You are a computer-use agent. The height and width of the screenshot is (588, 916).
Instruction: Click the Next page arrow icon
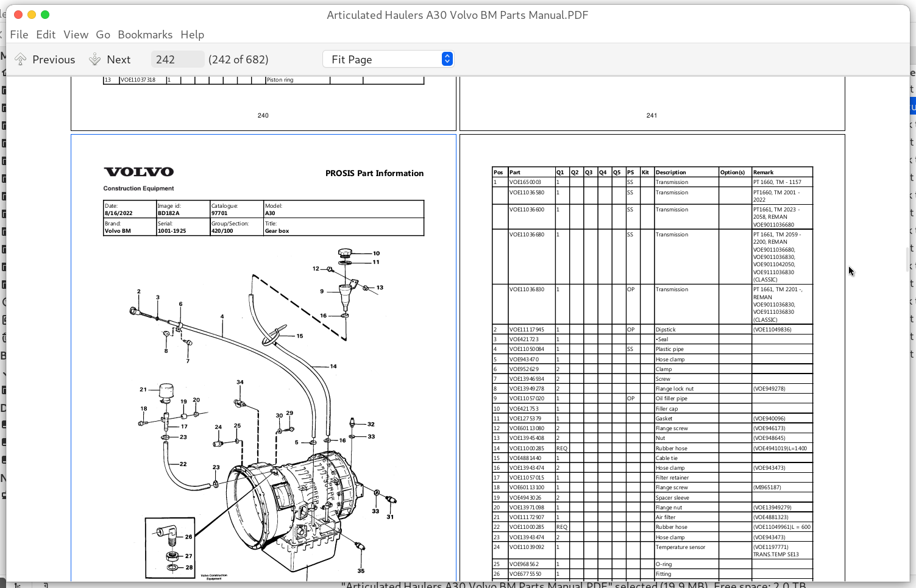[x=95, y=58]
